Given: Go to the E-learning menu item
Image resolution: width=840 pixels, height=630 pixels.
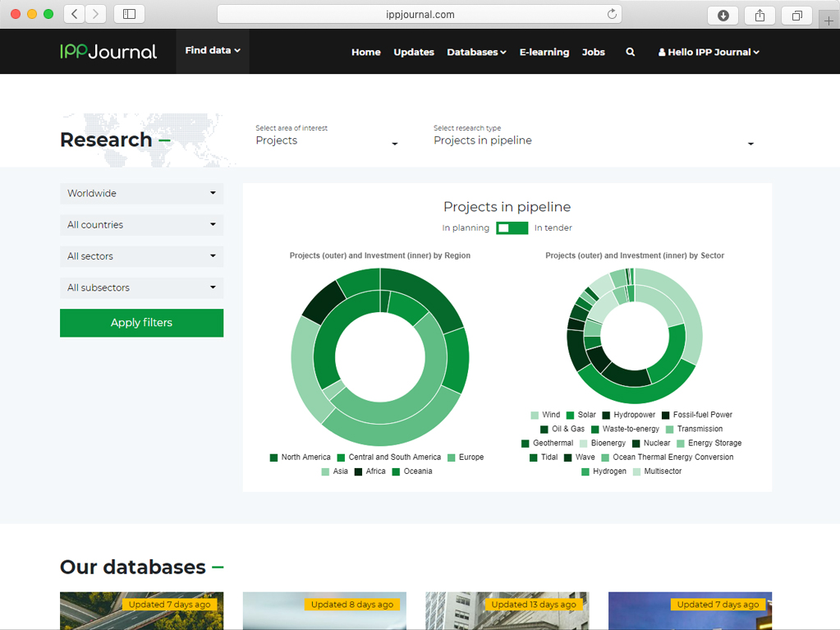Looking at the screenshot, I should pyautogui.click(x=544, y=52).
